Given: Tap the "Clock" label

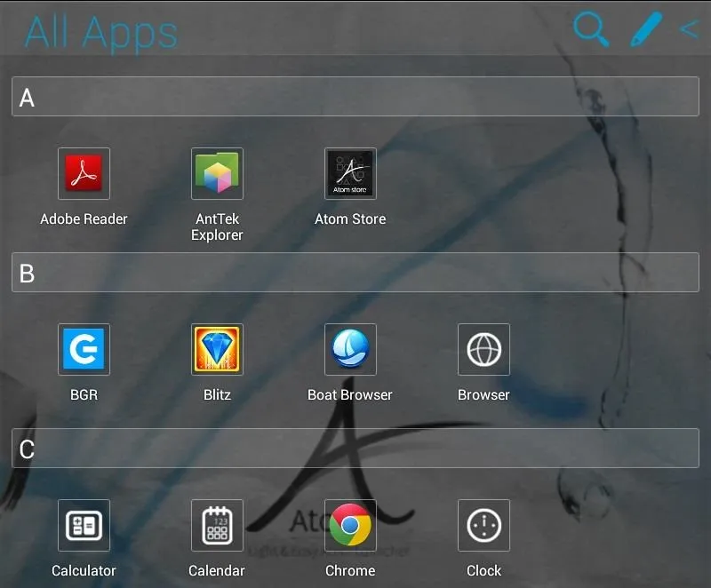Looking at the screenshot, I should 483,571.
